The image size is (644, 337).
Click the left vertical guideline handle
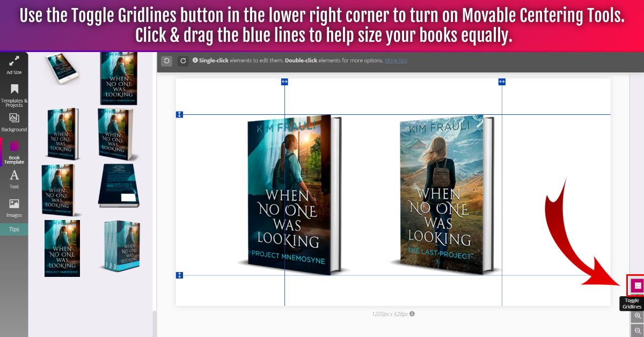point(284,82)
